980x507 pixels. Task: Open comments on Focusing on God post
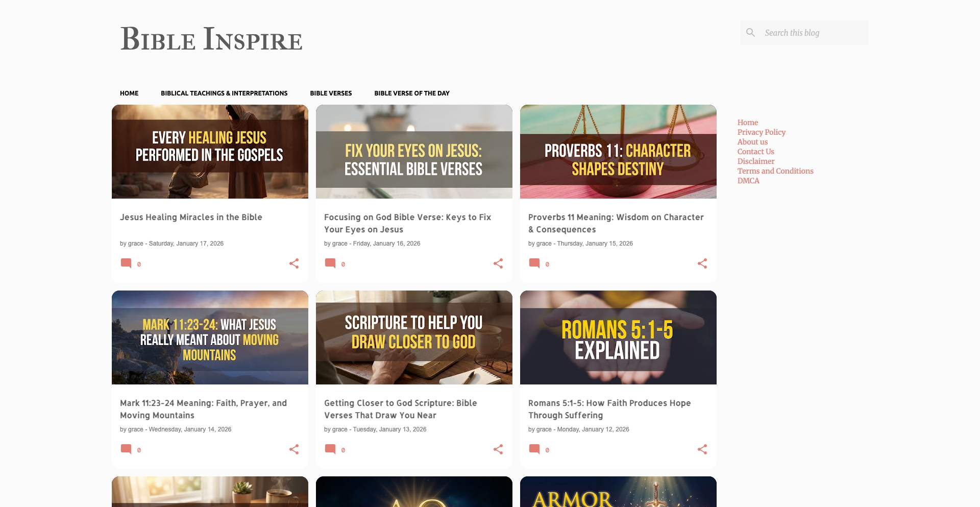click(331, 263)
